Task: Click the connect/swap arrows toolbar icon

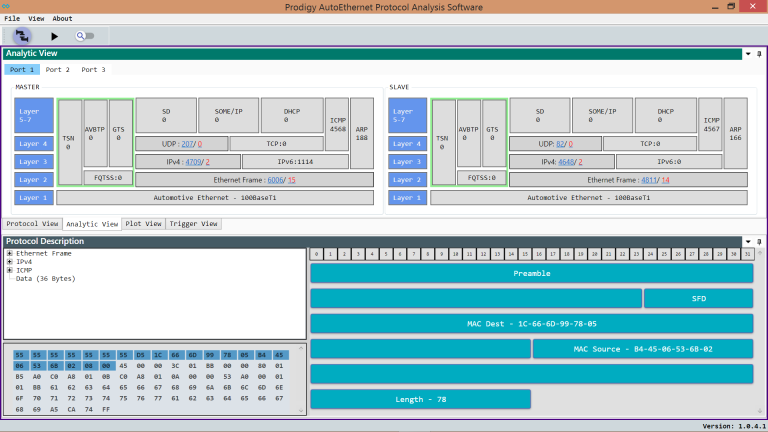Action: click(22, 36)
